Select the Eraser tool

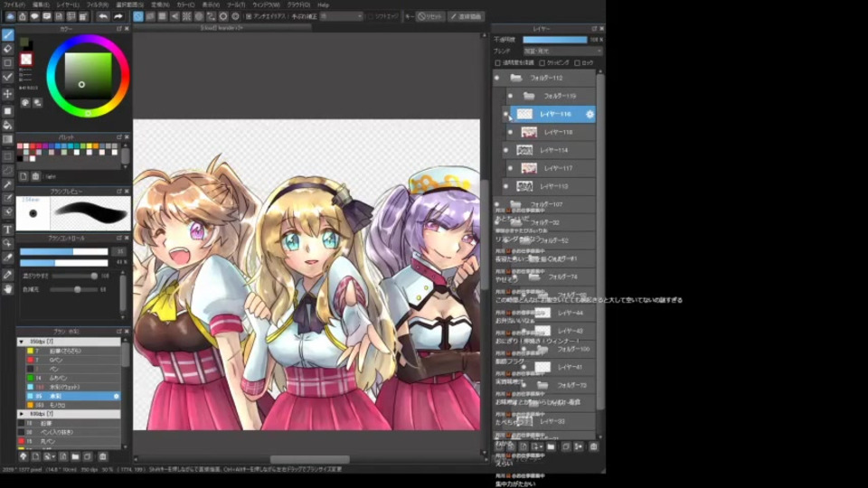tap(8, 49)
